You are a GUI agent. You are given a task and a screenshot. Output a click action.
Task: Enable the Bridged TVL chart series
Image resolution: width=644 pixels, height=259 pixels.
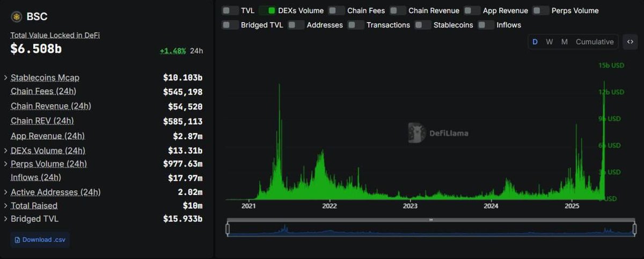(230, 25)
